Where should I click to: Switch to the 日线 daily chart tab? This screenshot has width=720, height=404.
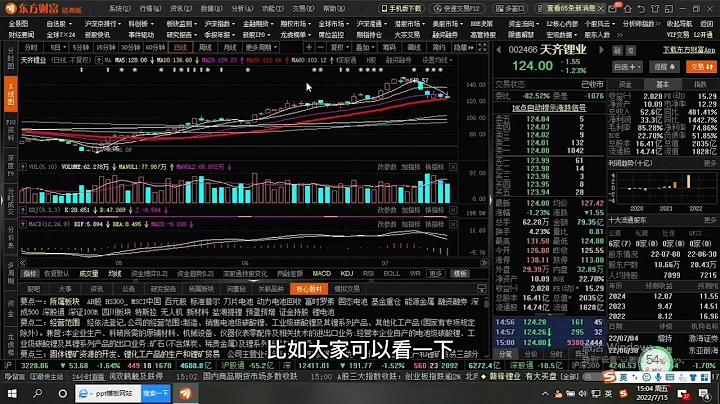[x=180, y=47]
